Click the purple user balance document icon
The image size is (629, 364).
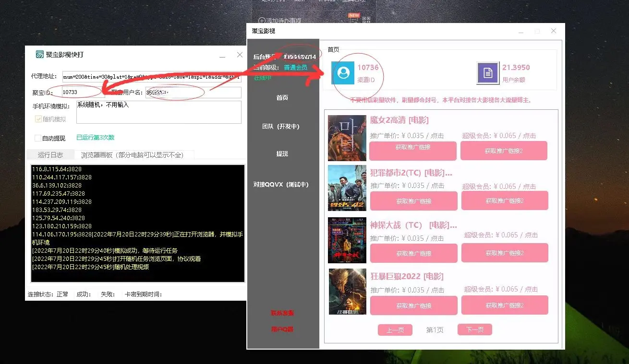point(488,73)
